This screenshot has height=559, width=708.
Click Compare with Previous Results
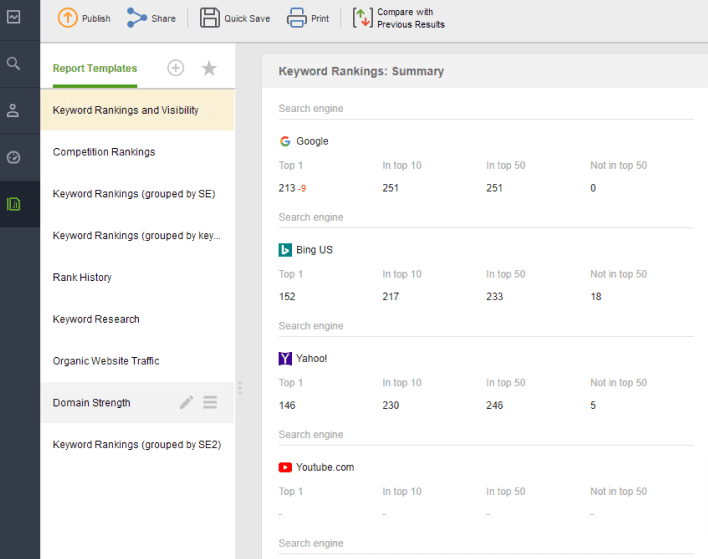click(399, 18)
